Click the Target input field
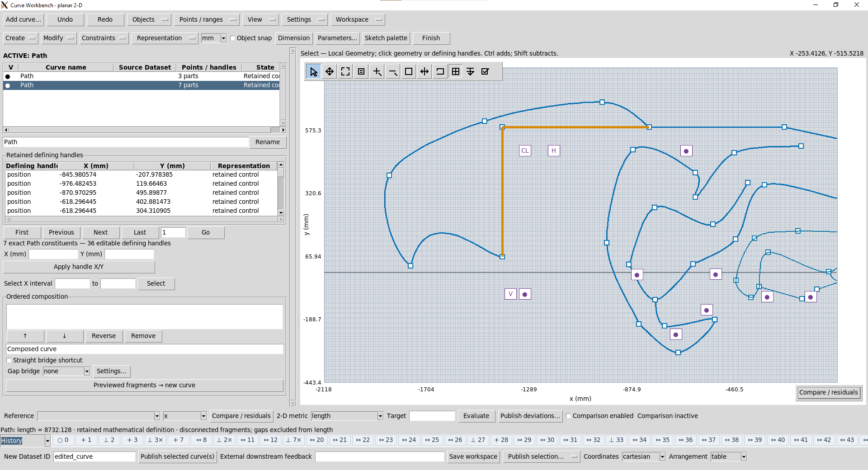868x470 pixels. [432, 416]
